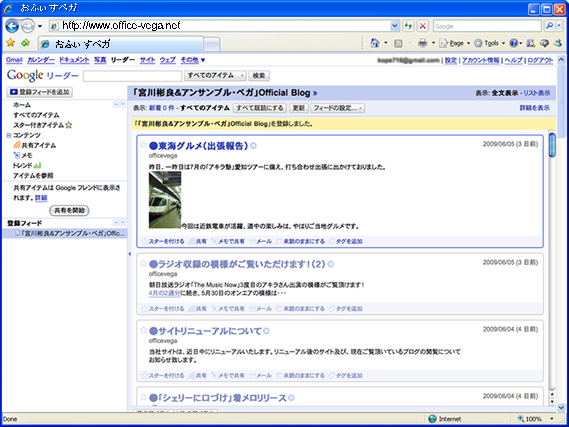
Task: Click the feed list vertical scrollbar thumb
Action: [x=552, y=145]
